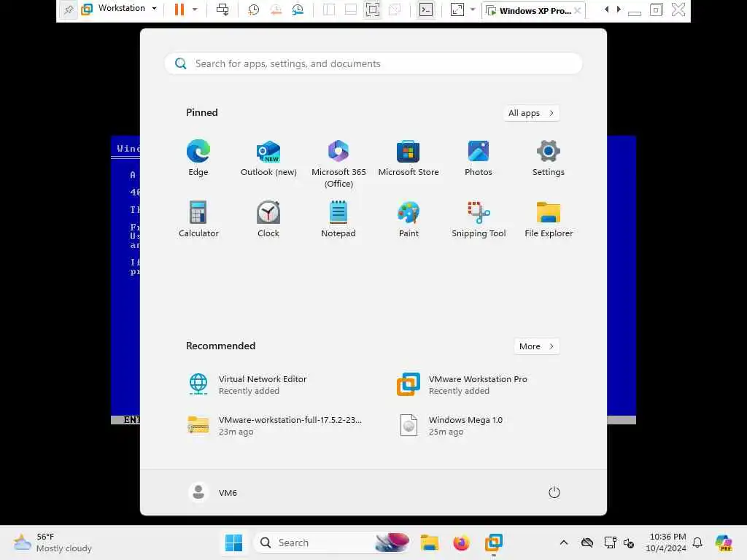The height and width of the screenshot is (560, 747).
Task: Open the snapshot manager
Action: [x=298, y=9]
